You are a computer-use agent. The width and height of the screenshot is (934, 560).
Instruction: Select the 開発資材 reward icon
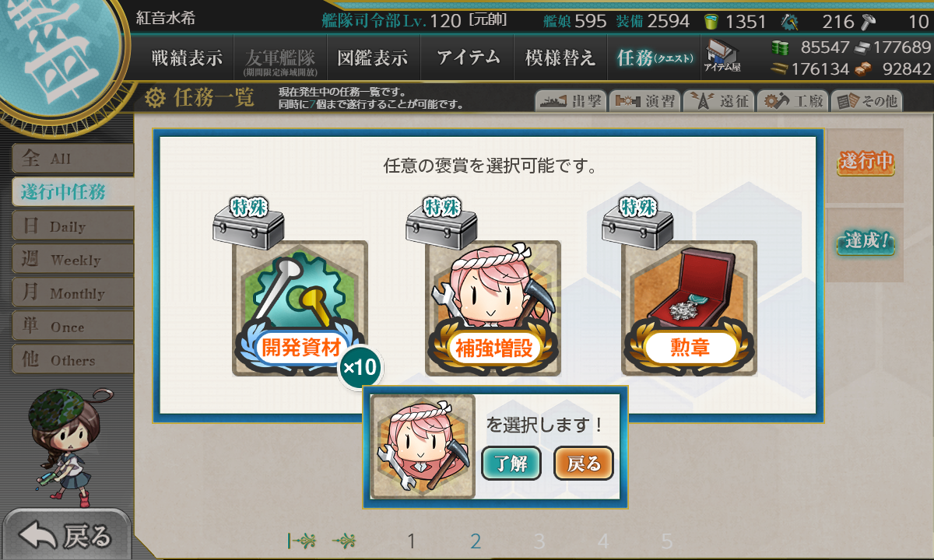(x=300, y=308)
